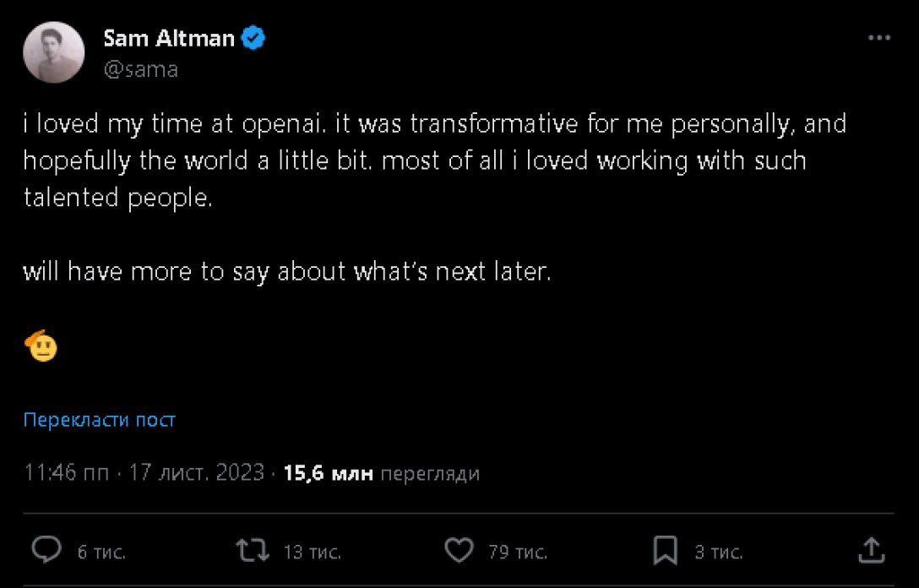Viewport: 919px width, 588px height.
Task: Click the '79 тис.' like count
Action: click(518, 553)
